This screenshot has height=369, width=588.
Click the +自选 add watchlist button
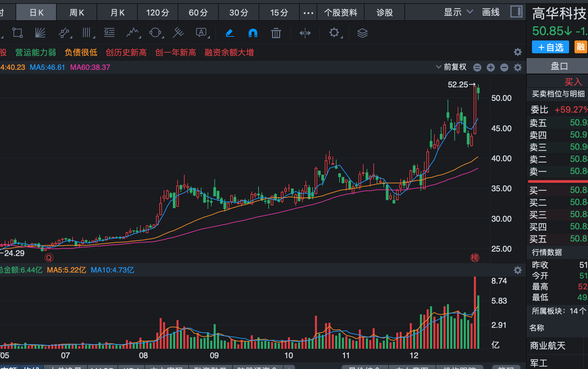[550, 47]
